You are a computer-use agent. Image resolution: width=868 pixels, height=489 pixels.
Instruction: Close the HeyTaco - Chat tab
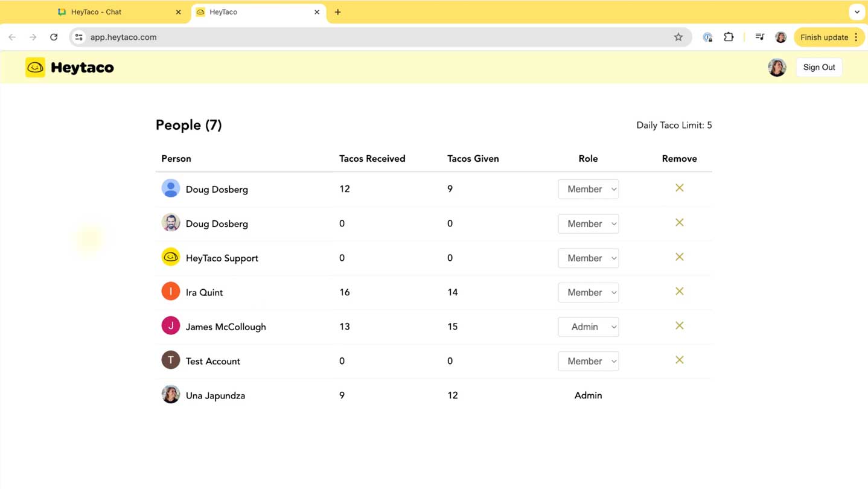178,12
